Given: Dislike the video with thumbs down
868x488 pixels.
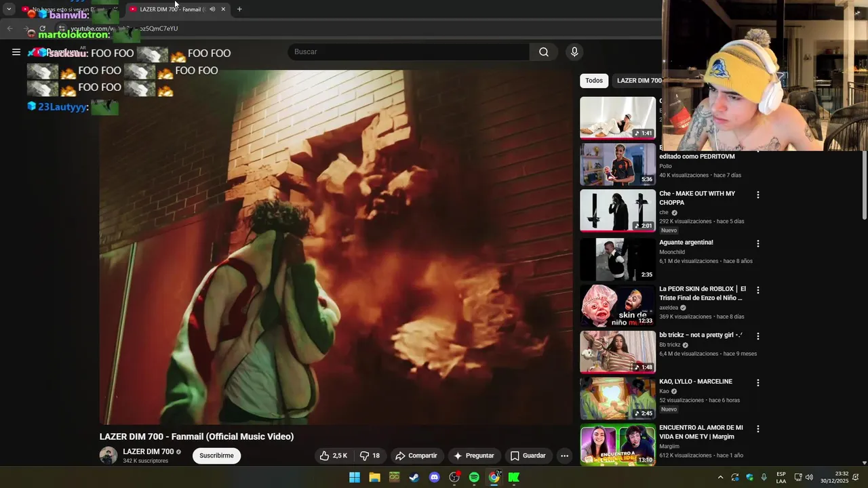Looking at the screenshot, I should pyautogui.click(x=370, y=455).
